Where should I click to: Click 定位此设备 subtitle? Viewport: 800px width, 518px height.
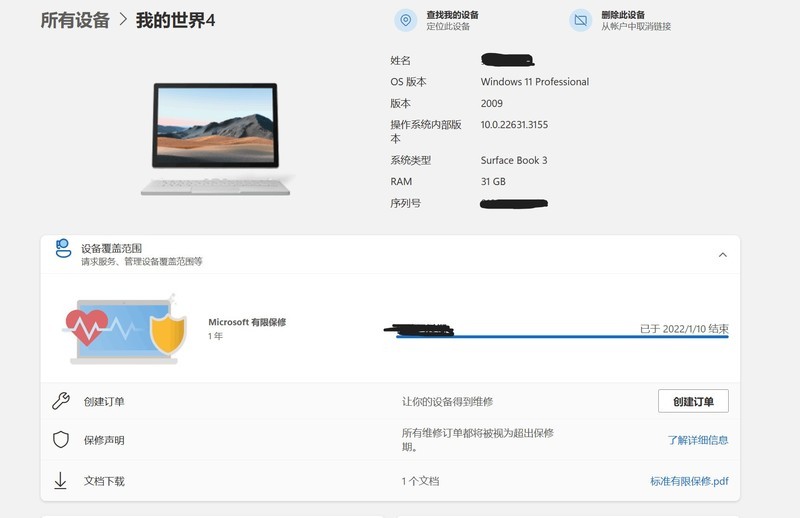pyautogui.click(x=448, y=27)
